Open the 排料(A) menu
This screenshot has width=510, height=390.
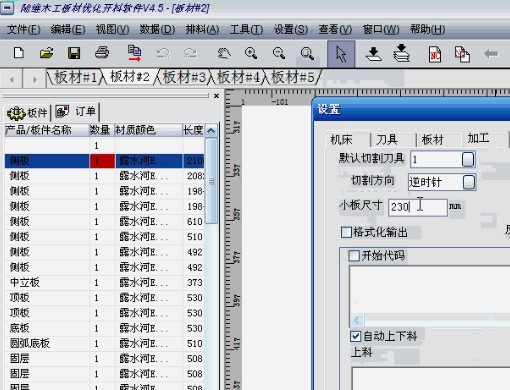pyautogui.click(x=202, y=30)
